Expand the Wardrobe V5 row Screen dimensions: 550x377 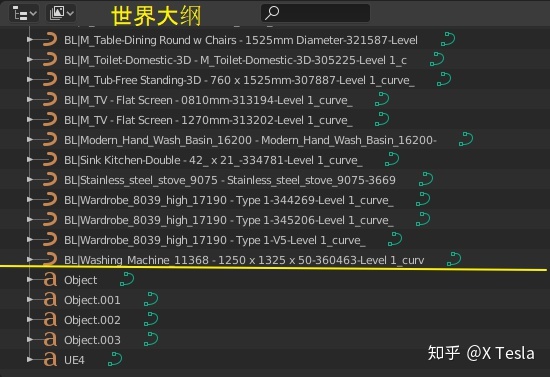coord(30,240)
